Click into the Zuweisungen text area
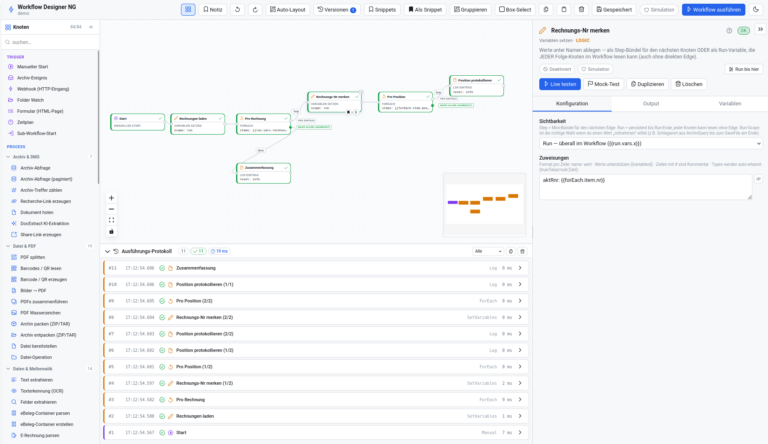The height and width of the screenshot is (444, 768). pos(646,187)
